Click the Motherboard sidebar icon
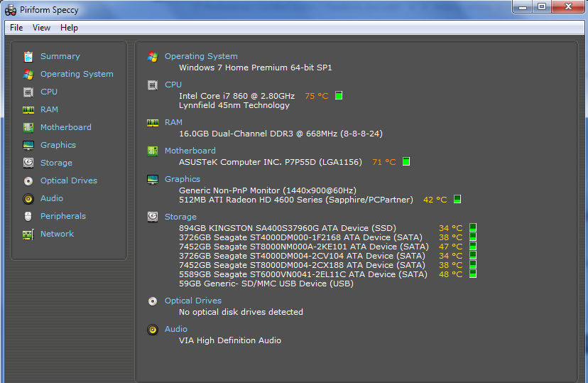The height and width of the screenshot is (383, 588). click(28, 127)
